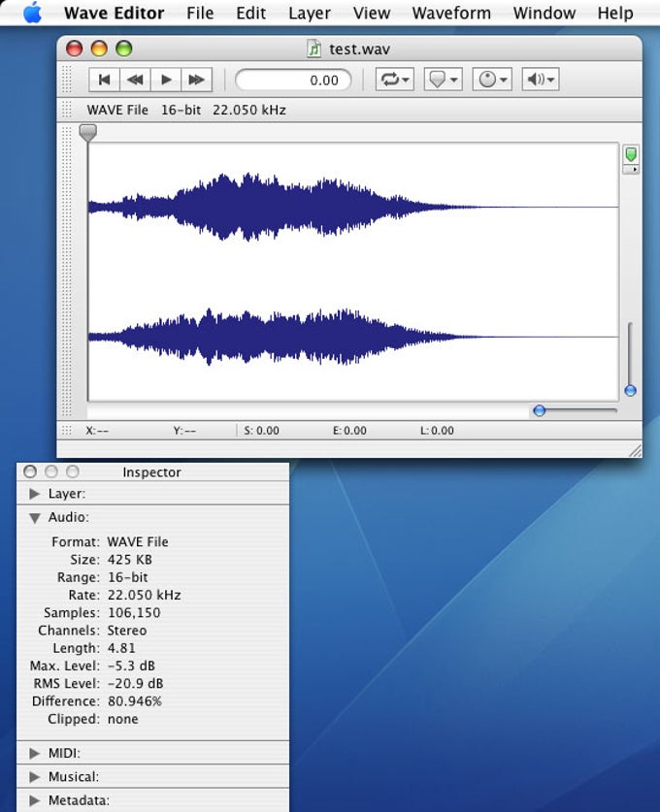The width and height of the screenshot is (660, 812).
Task: Click the Y:-- cursor readout
Action: (x=184, y=431)
